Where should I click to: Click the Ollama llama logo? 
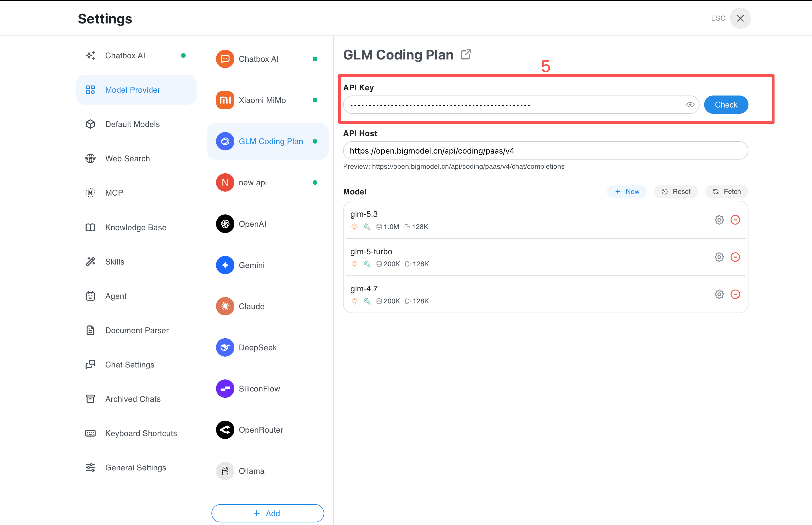click(225, 471)
